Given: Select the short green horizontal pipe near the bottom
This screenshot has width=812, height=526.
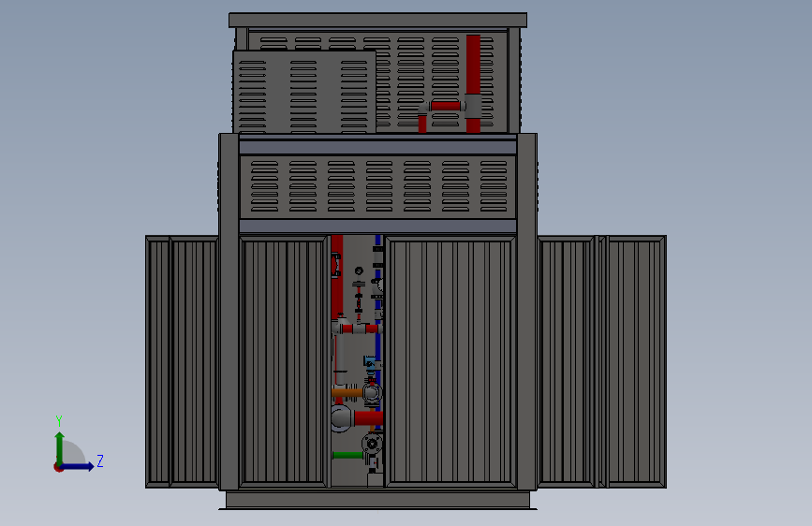Looking at the screenshot, I should click(x=347, y=455).
